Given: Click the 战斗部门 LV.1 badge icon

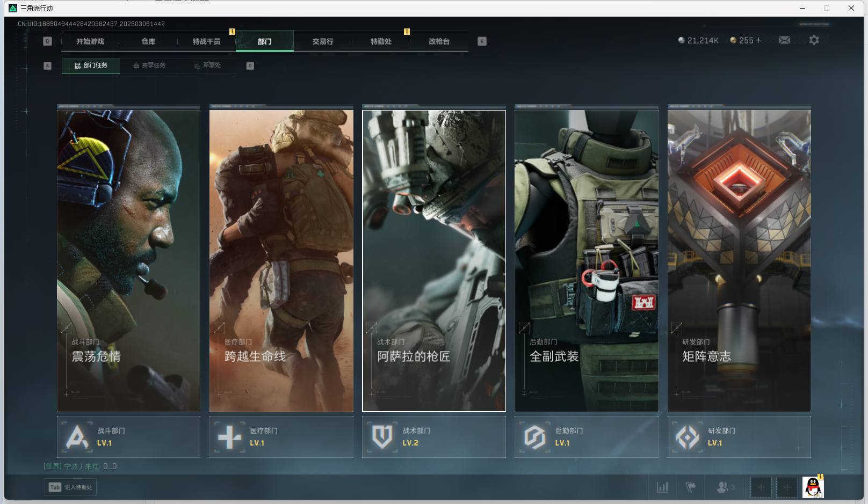Looking at the screenshot, I should point(77,437).
